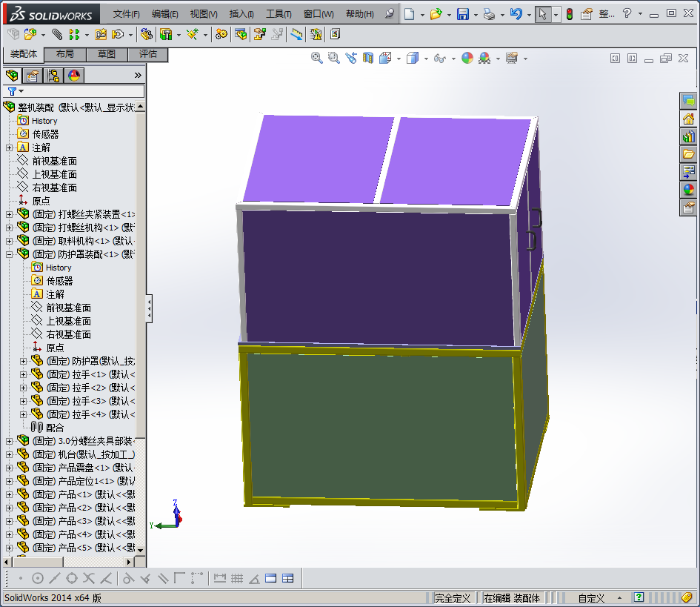Viewport: 700px width, 607px height.
Task: Expand 打螺丝夹紧装置<1> tree node
Action: coord(10,214)
